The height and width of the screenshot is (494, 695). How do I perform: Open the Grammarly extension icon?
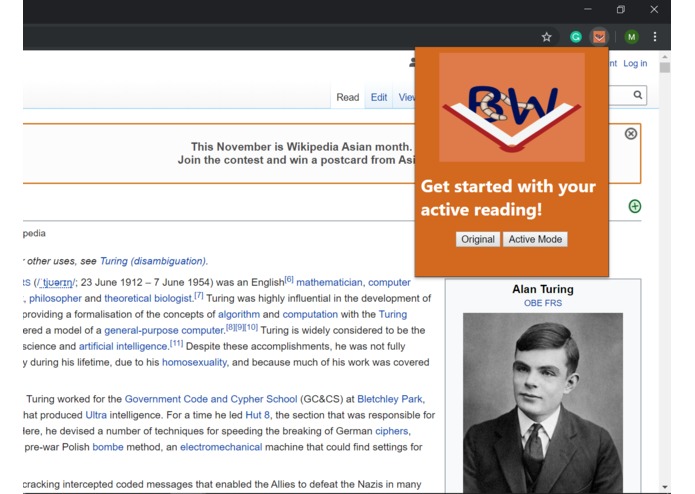pyautogui.click(x=576, y=37)
